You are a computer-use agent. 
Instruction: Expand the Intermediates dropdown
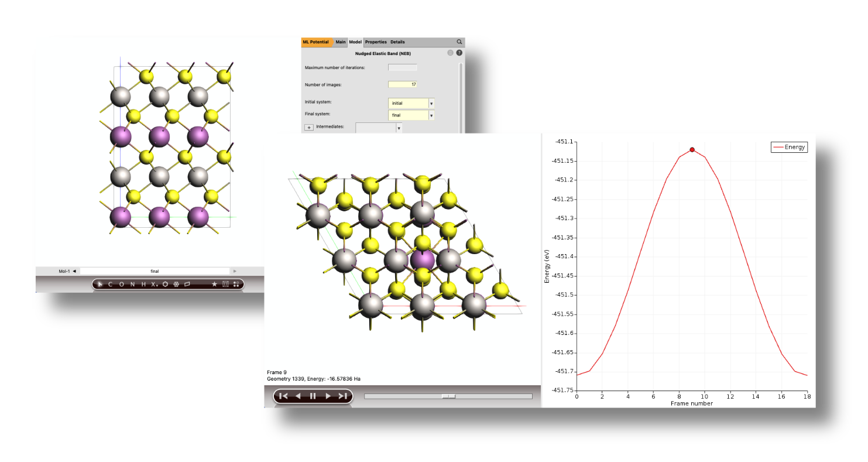(399, 128)
